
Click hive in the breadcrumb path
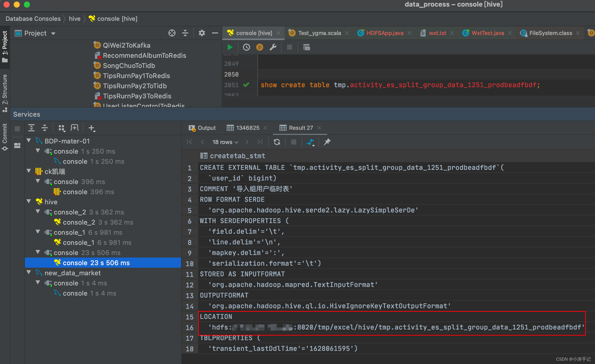[x=75, y=19]
